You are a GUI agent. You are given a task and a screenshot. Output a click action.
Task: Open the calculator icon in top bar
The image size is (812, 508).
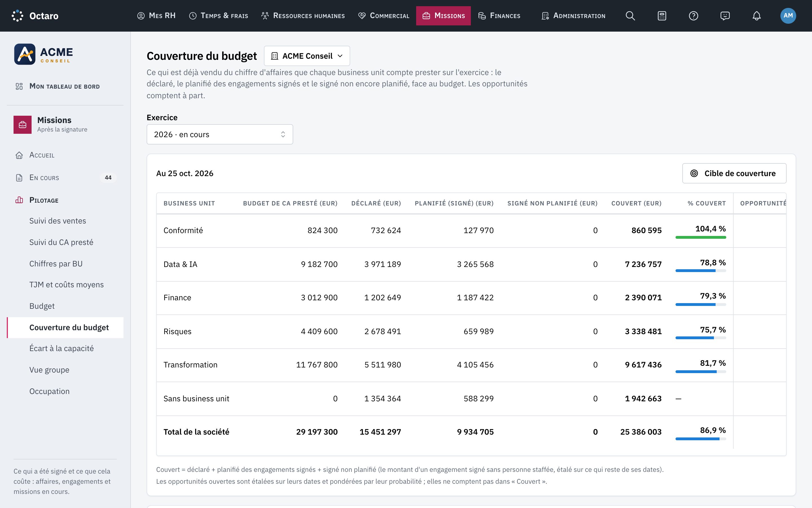click(x=662, y=16)
